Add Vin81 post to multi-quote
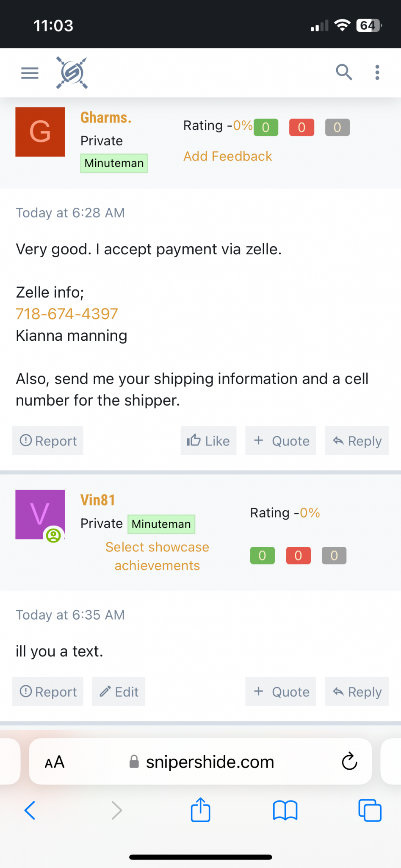The width and height of the screenshot is (401, 868). tap(281, 692)
